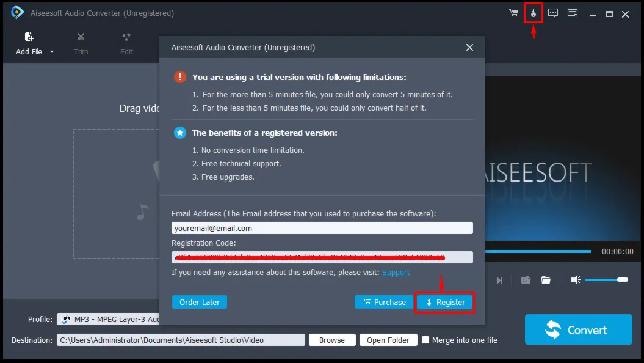
Task: Open the feedback chat icon in title bar
Action: click(x=553, y=13)
